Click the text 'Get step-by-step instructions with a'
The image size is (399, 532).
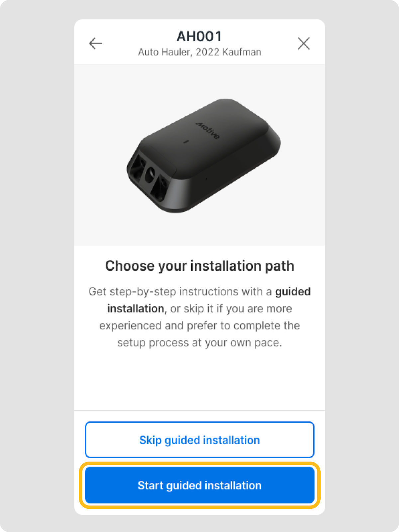pos(180,292)
